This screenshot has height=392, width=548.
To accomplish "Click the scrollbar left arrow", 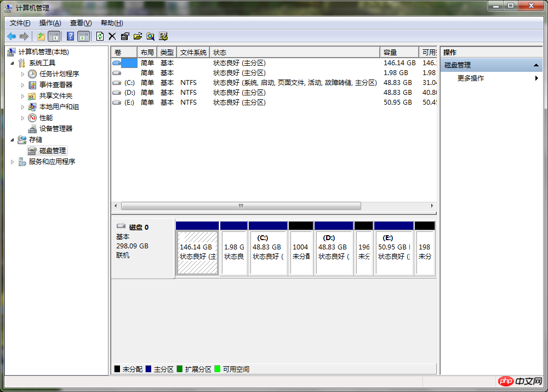I will click(116, 206).
